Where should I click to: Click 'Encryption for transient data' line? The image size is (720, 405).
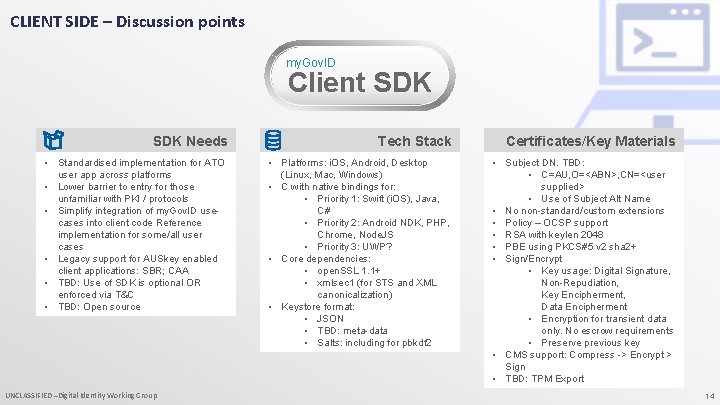point(604,318)
